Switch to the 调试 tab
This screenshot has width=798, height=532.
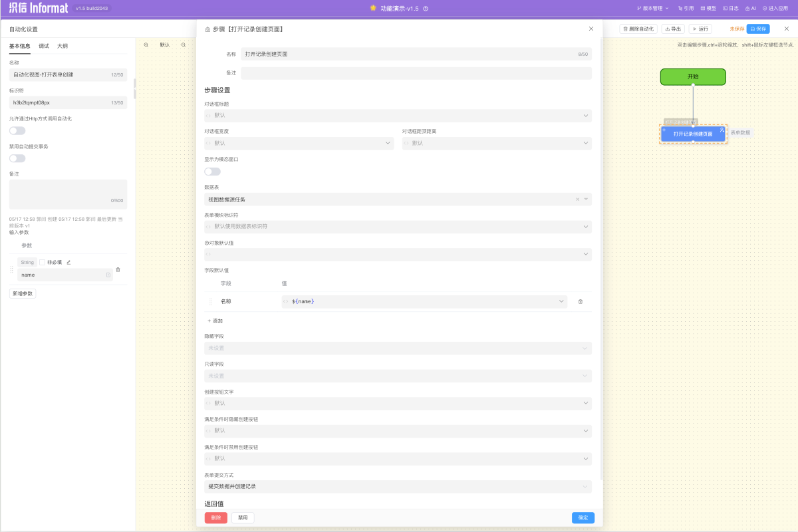(x=44, y=46)
